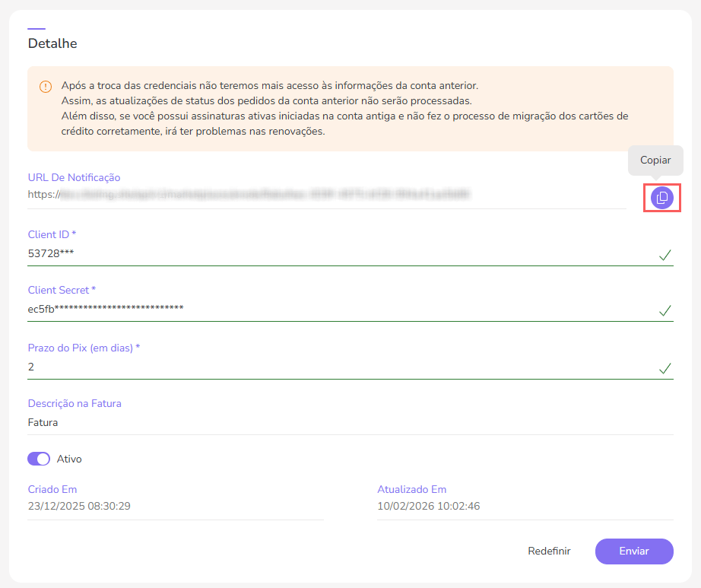Image resolution: width=701 pixels, height=588 pixels.
Task: Click the checkmark next to Prazo do Pix
Action: [x=665, y=369]
